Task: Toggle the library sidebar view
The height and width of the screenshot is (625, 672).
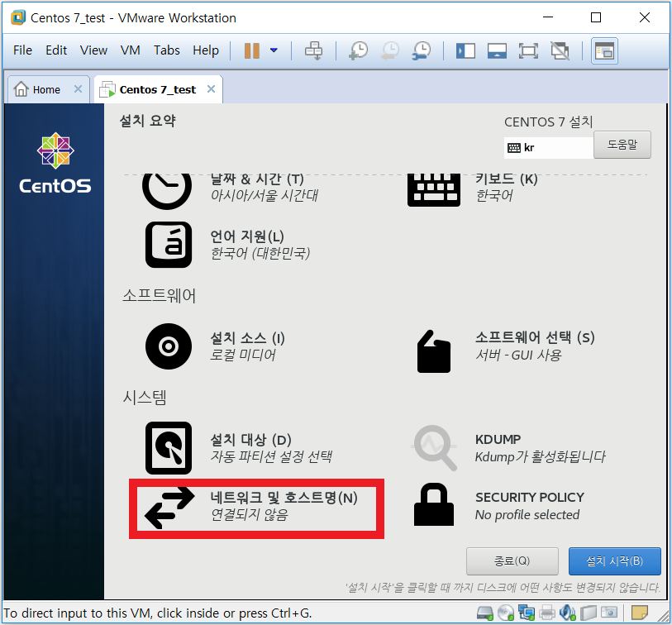Action: point(465,50)
